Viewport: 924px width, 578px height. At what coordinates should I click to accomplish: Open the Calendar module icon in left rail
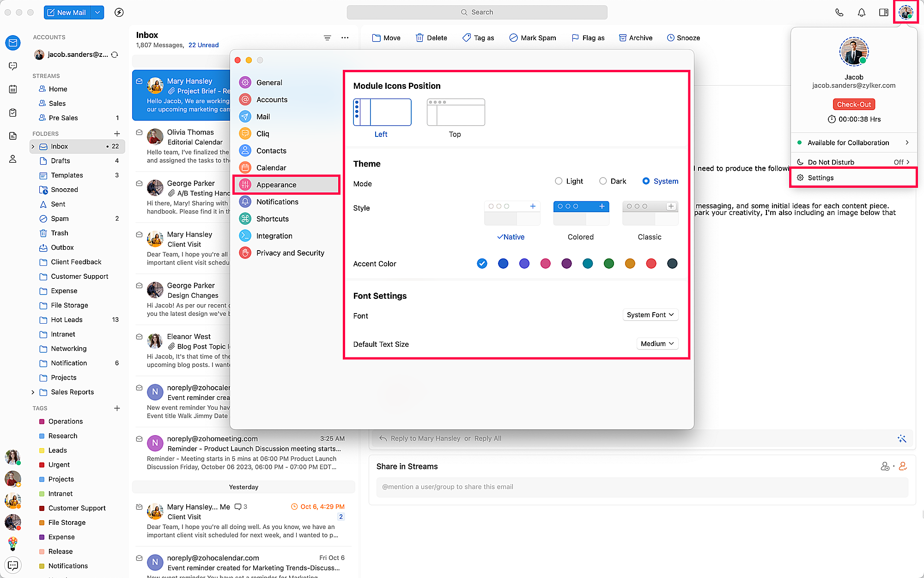pyautogui.click(x=13, y=89)
